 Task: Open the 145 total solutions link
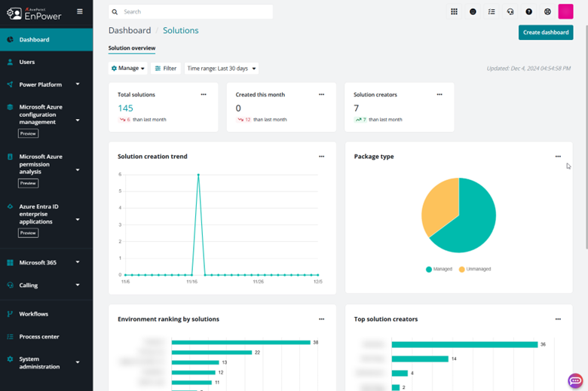125,108
